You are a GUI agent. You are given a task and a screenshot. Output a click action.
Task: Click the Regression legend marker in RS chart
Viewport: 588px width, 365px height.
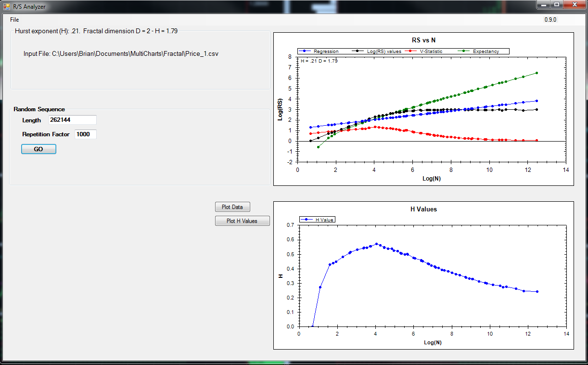[x=305, y=51]
